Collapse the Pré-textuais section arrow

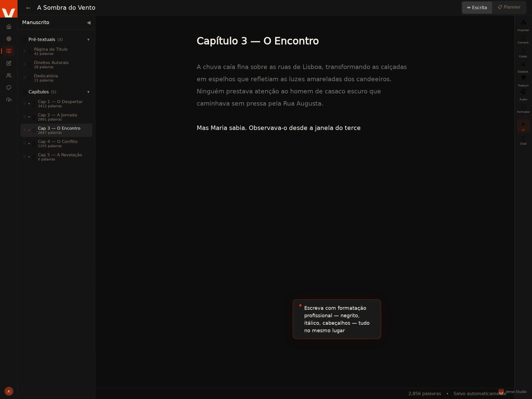pos(88,40)
